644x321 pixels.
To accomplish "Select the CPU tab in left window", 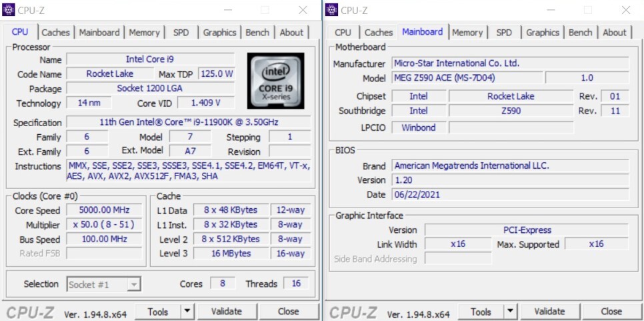I will (20, 32).
